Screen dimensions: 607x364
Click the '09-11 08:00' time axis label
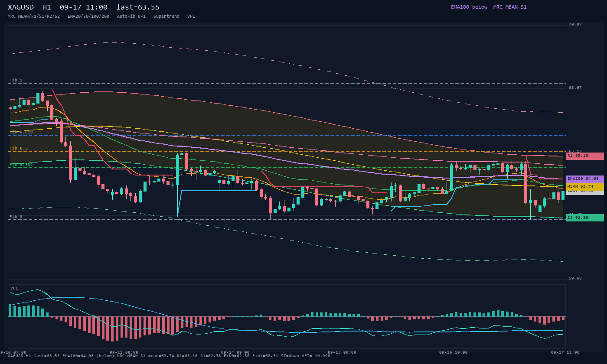[x=124, y=352]
